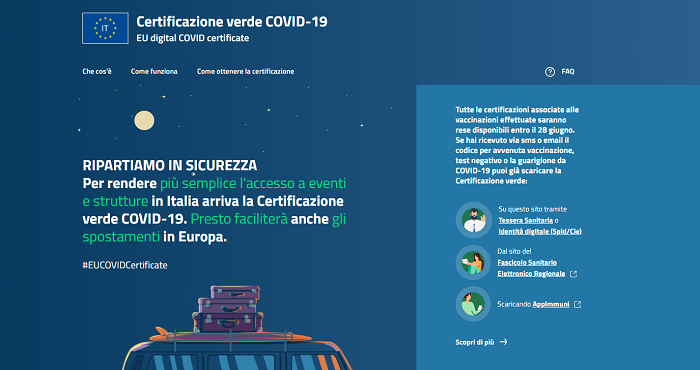Click the EU flag IT logo

tap(105, 28)
